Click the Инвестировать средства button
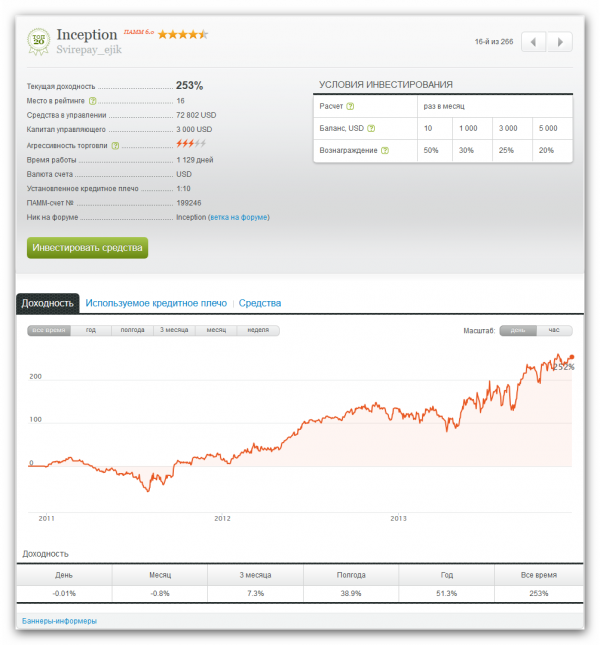 (x=88, y=248)
